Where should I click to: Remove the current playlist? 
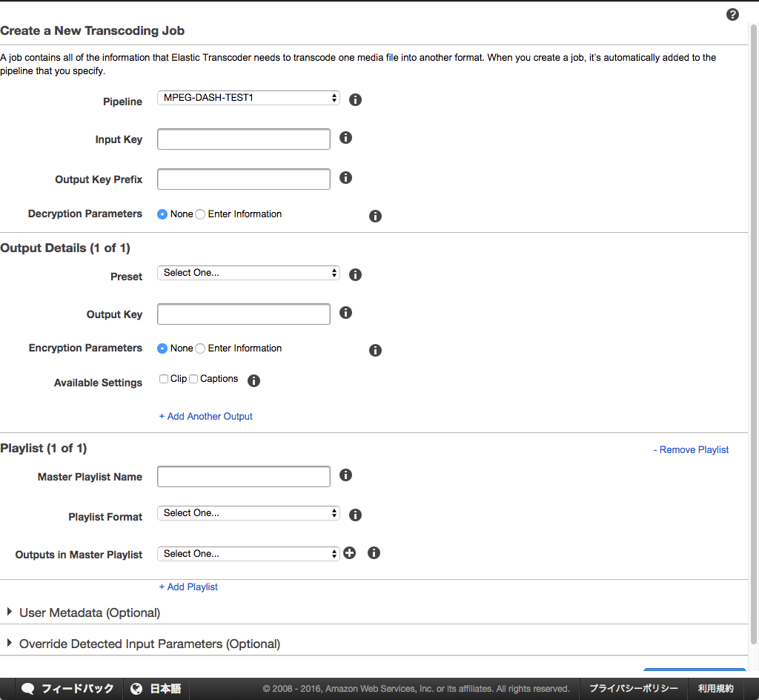[691, 449]
